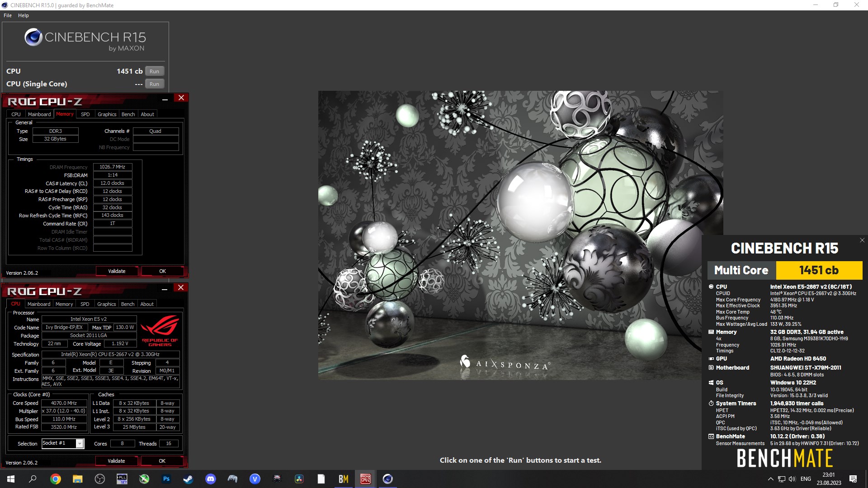Image resolution: width=868 pixels, height=488 pixels.
Task: Open Discord from the taskbar
Action: click(x=211, y=479)
